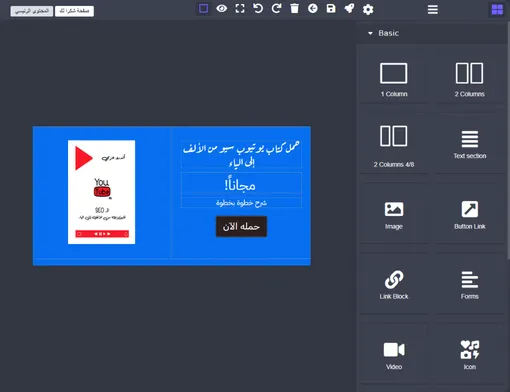Open the hamburger menu icon

[x=433, y=9]
